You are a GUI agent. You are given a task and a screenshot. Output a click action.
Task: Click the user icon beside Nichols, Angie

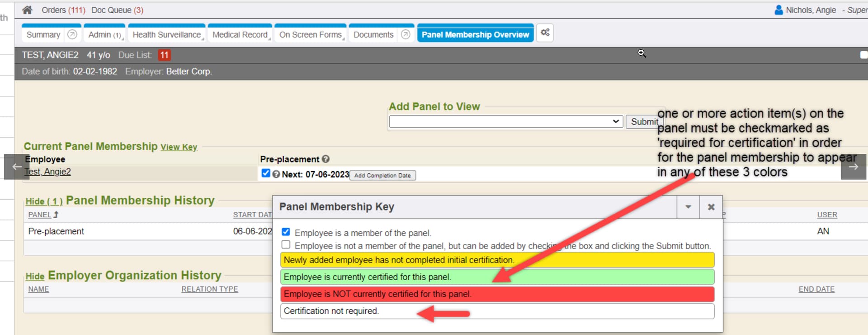pos(778,10)
